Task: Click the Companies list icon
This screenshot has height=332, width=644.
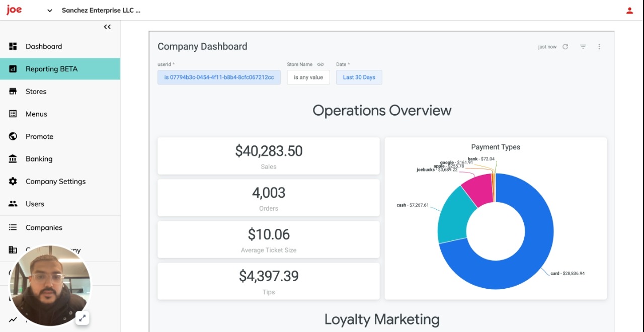Action: [13, 227]
